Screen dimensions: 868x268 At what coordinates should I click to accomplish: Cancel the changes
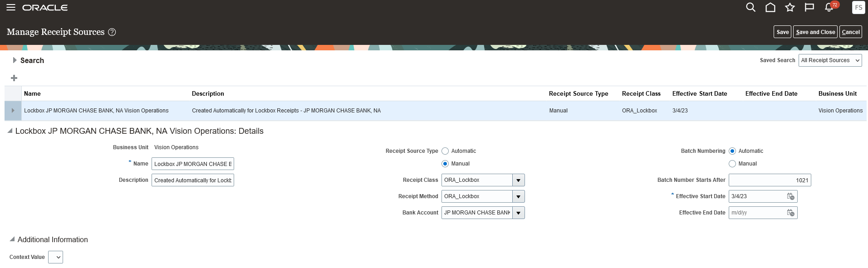(x=851, y=32)
